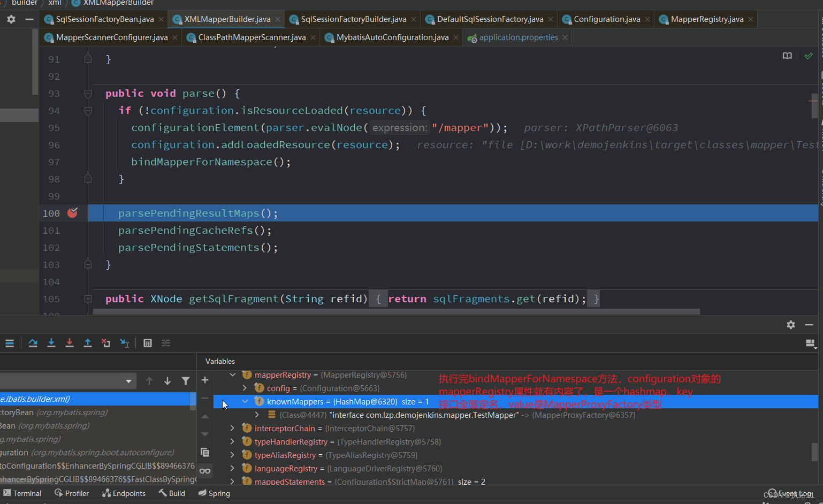The height and width of the screenshot is (504, 823).
Task: Open debug panel settings gear
Action: pos(791,325)
